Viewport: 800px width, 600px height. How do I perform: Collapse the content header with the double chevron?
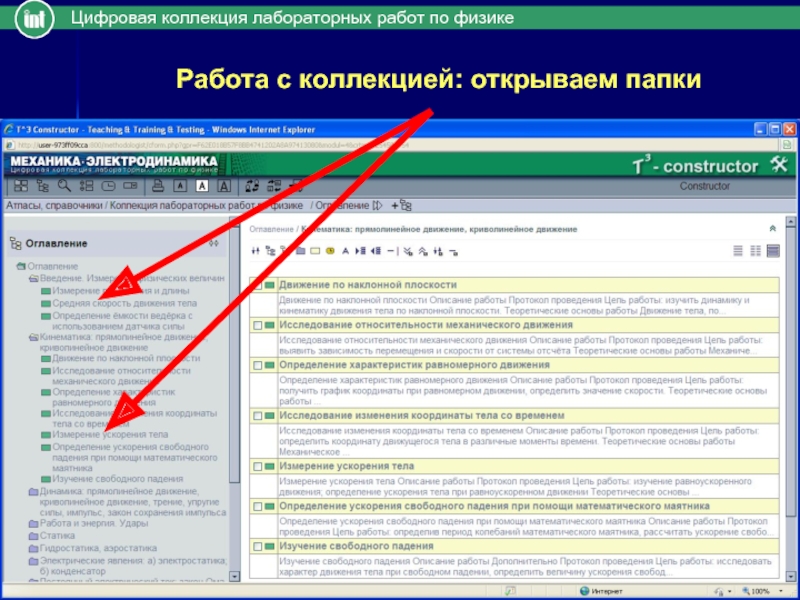[x=772, y=229]
